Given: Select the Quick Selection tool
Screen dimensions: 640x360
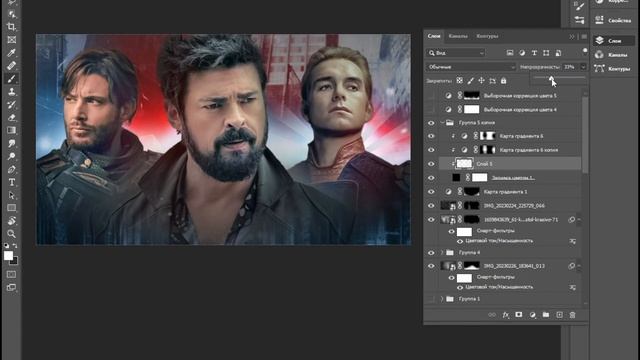Looking at the screenshot, I should tap(11, 14).
